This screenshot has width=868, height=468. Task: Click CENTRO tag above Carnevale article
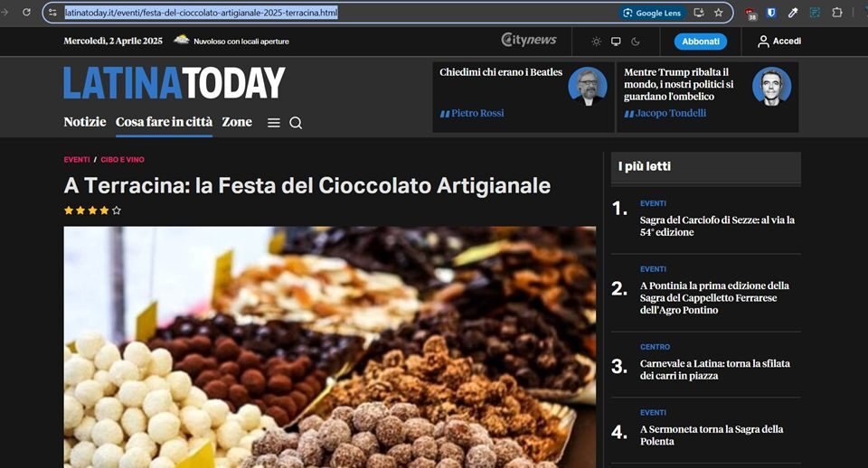(655, 347)
